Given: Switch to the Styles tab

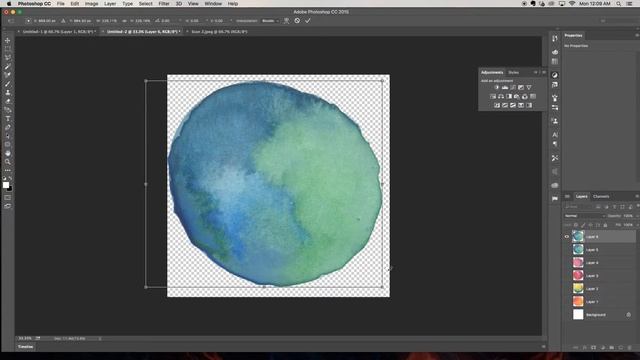Looking at the screenshot, I should 513,72.
